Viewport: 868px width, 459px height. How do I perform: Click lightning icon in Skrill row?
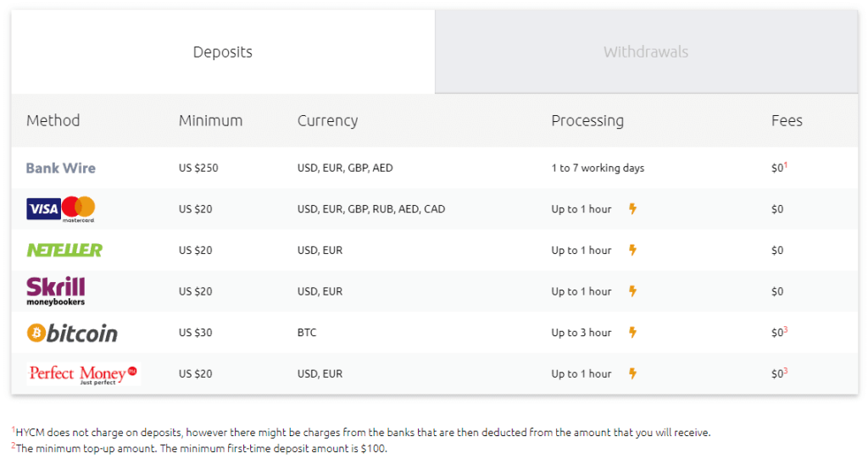tap(632, 290)
